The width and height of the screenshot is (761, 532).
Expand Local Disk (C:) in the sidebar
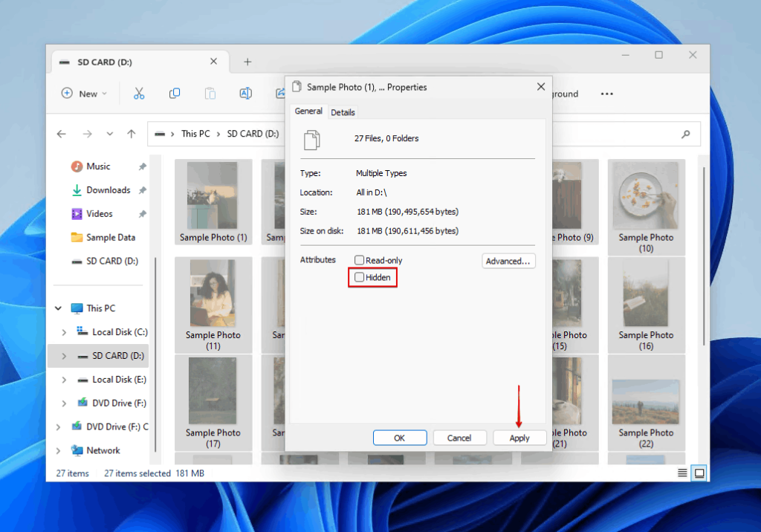[x=65, y=331]
